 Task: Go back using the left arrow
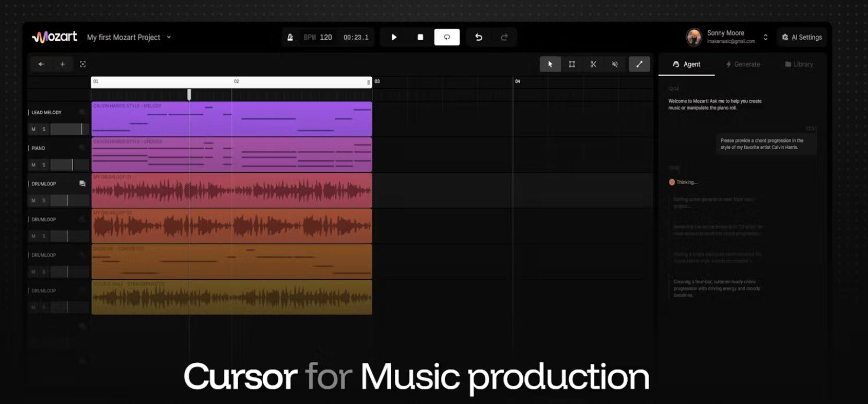(41, 64)
